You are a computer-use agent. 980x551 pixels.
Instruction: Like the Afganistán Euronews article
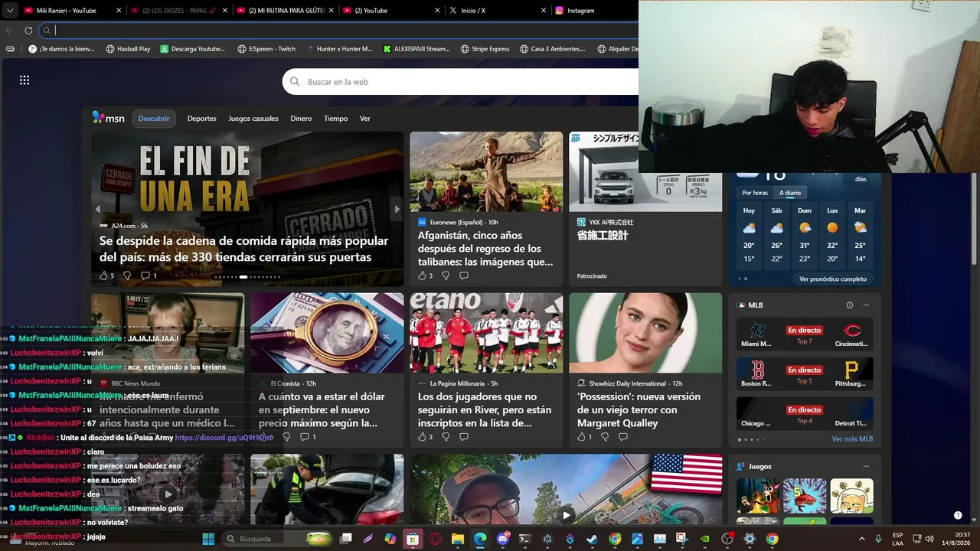tap(425, 275)
